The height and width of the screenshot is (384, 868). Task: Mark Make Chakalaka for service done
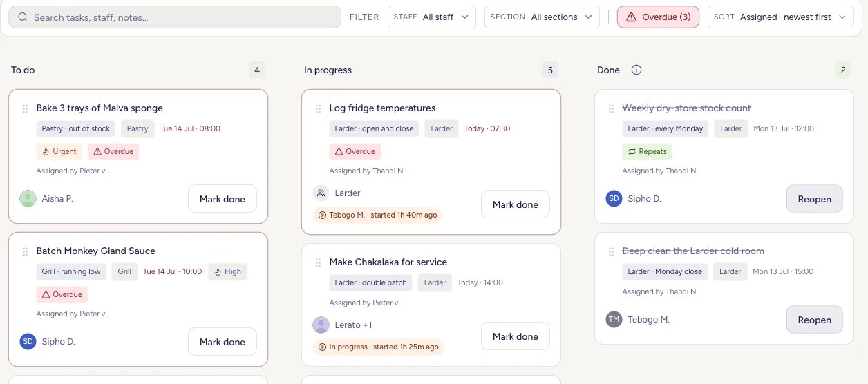pyautogui.click(x=516, y=336)
